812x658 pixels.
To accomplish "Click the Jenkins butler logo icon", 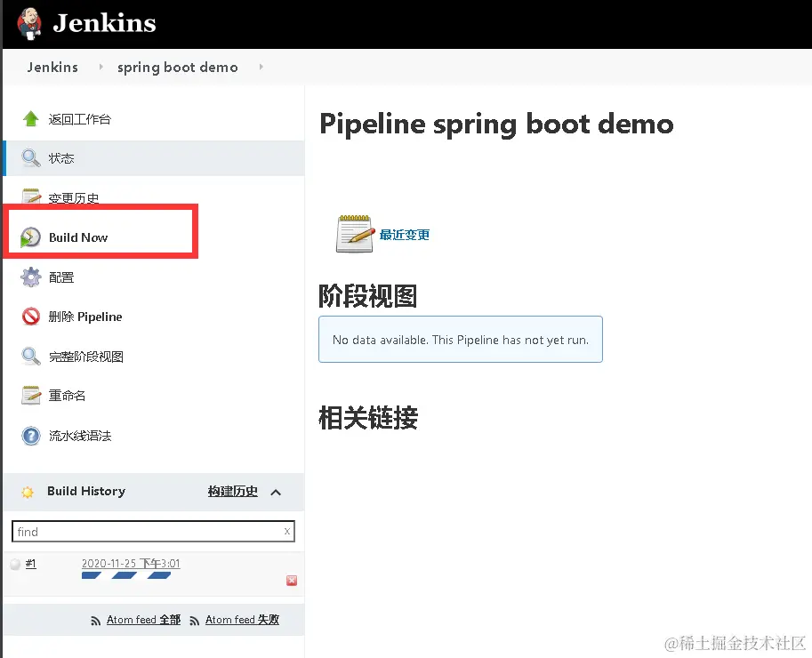I will [29, 24].
